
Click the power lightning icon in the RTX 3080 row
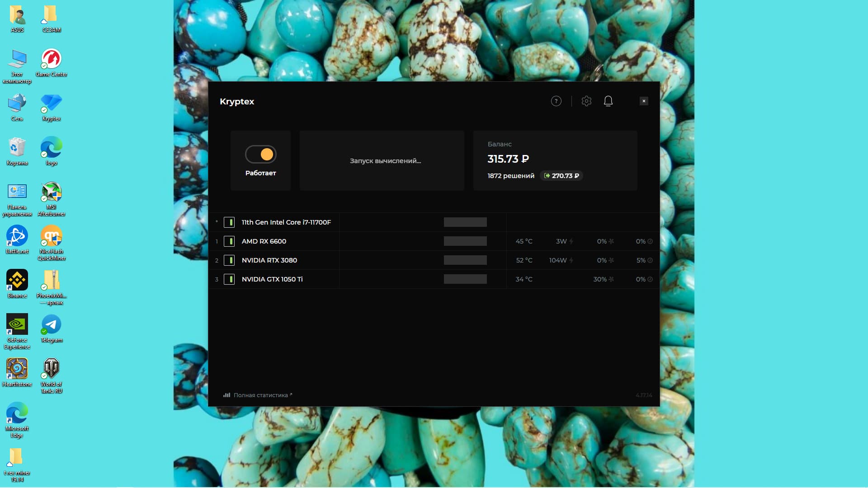pyautogui.click(x=571, y=260)
